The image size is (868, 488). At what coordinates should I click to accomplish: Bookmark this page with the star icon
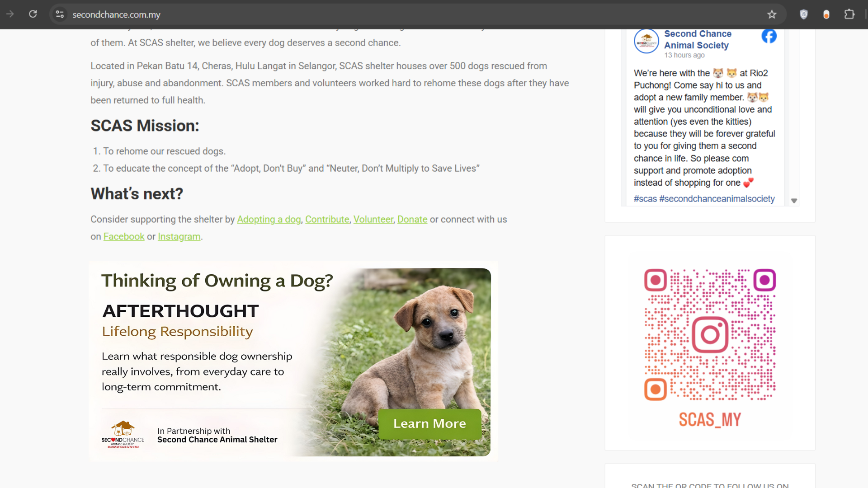772,14
